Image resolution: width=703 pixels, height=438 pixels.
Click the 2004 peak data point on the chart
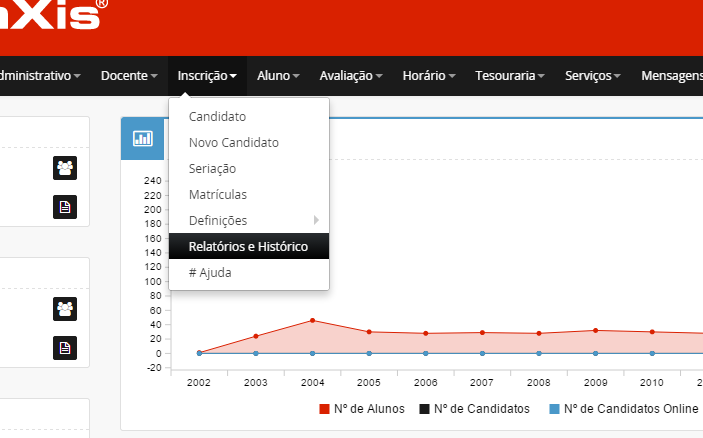coord(312,320)
